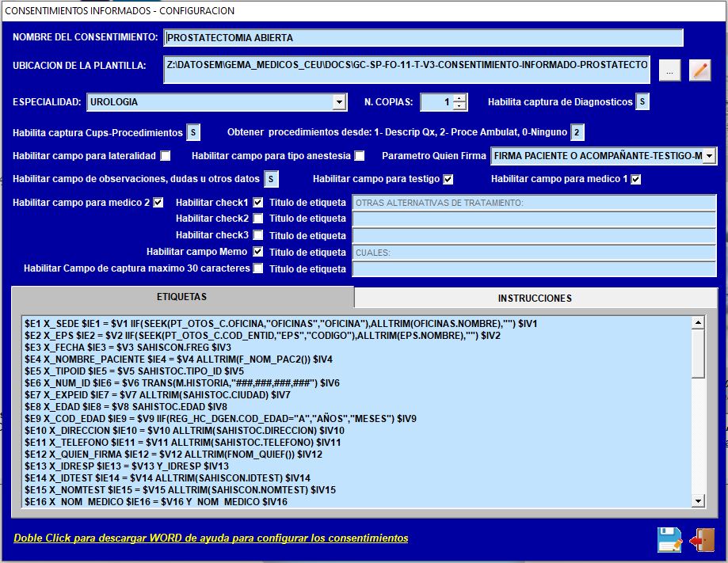Uncheck Habilitar campo para medico 2
728x563 pixels.
[x=158, y=203]
